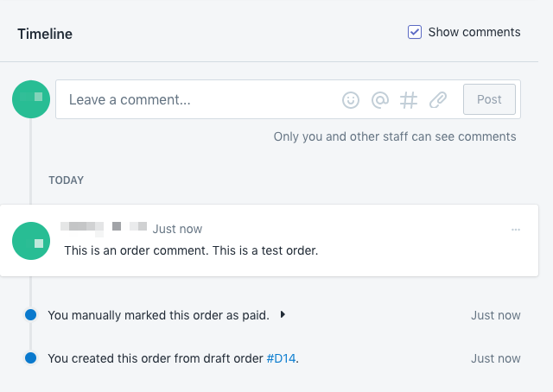Click the Timeline section heading
This screenshot has height=392, width=553.
pos(45,34)
